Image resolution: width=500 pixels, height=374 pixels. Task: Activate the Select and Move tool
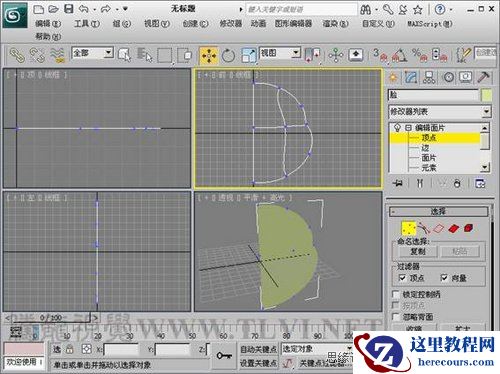(x=209, y=56)
